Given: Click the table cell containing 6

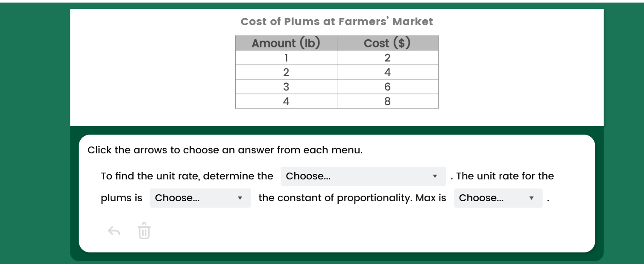Looking at the screenshot, I should pos(387,87).
